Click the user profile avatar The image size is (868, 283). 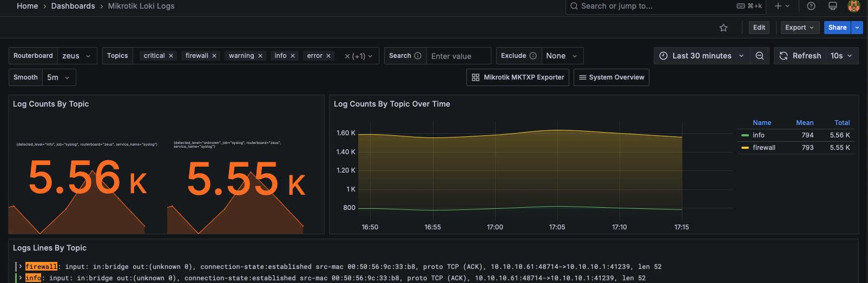853,6
